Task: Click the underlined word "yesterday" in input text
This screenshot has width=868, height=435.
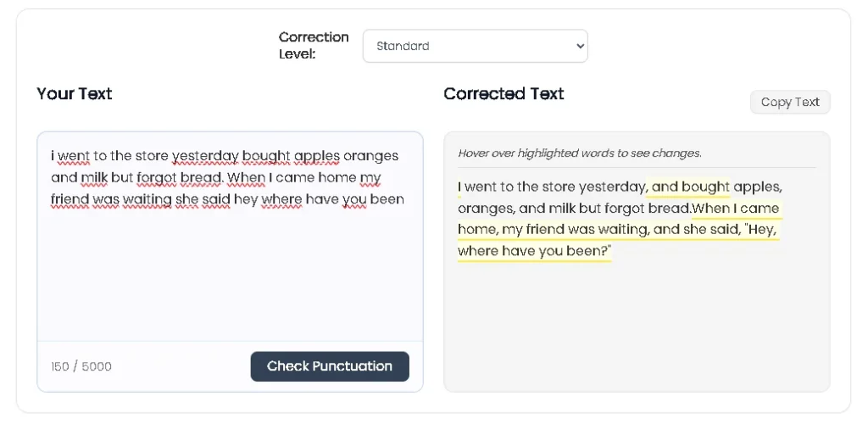Action: click(x=205, y=156)
